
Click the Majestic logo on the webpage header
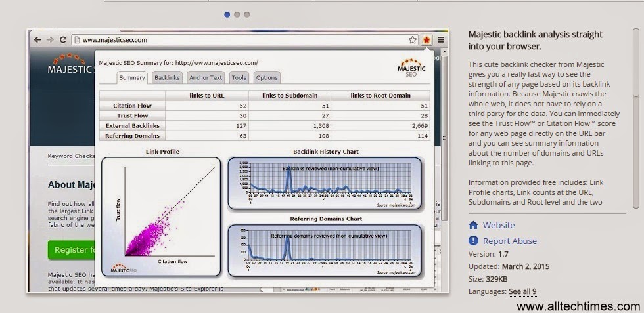coord(71,65)
